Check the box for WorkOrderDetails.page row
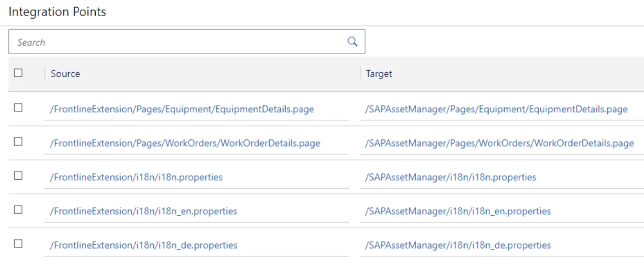Image resolution: width=644 pixels, height=264 pixels. [19, 142]
